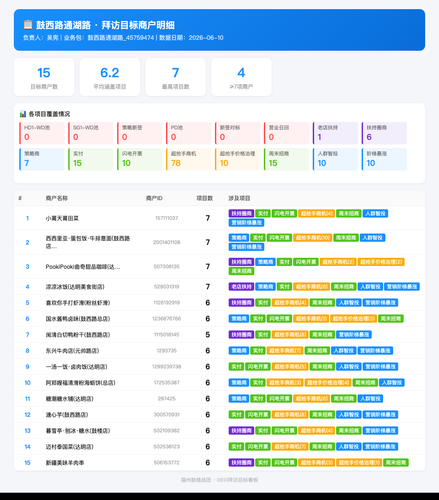Click the HD1-WD池 coverage card
Image resolution: width=439 pixels, height=500 pixels.
pyautogui.click(x=42, y=133)
